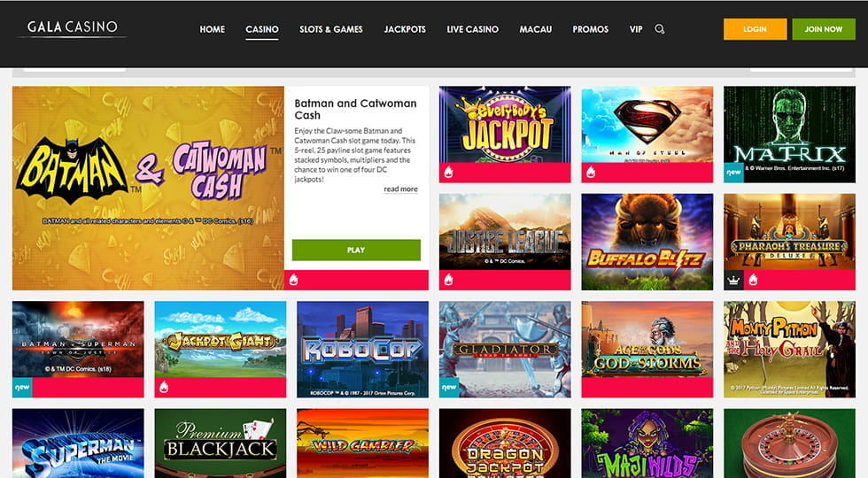This screenshot has width=868, height=478.
Task: Open the Wild Gambler game
Action: click(362, 443)
